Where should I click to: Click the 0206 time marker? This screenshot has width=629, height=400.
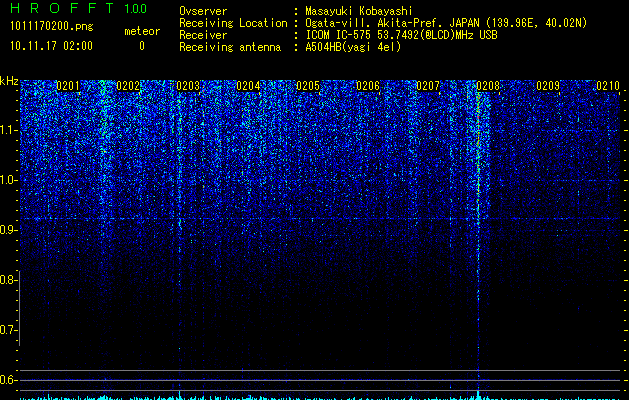[368, 86]
